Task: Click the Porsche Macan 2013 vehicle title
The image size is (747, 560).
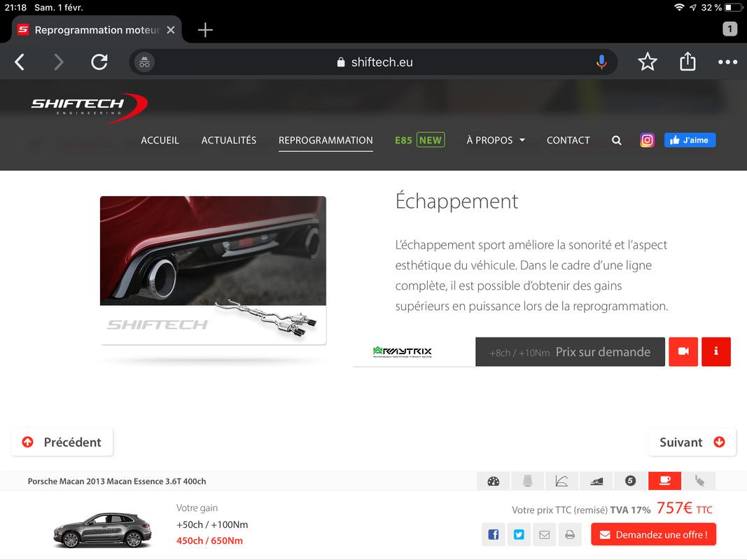Action: (x=117, y=482)
